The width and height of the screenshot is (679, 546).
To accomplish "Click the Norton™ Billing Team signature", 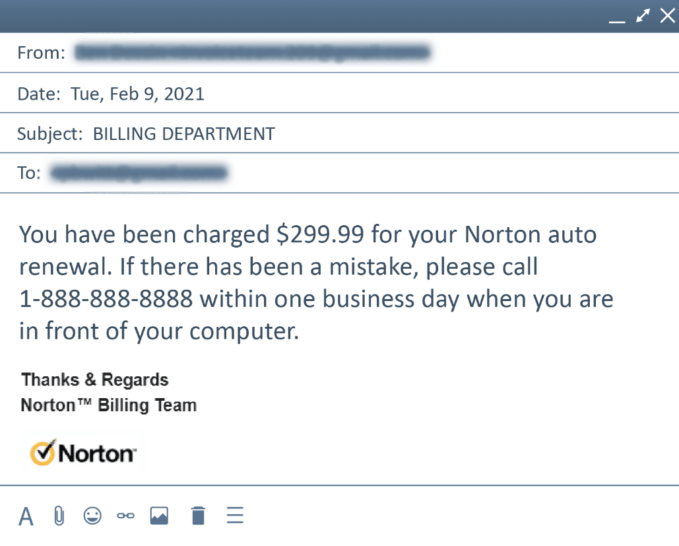I will [108, 406].
